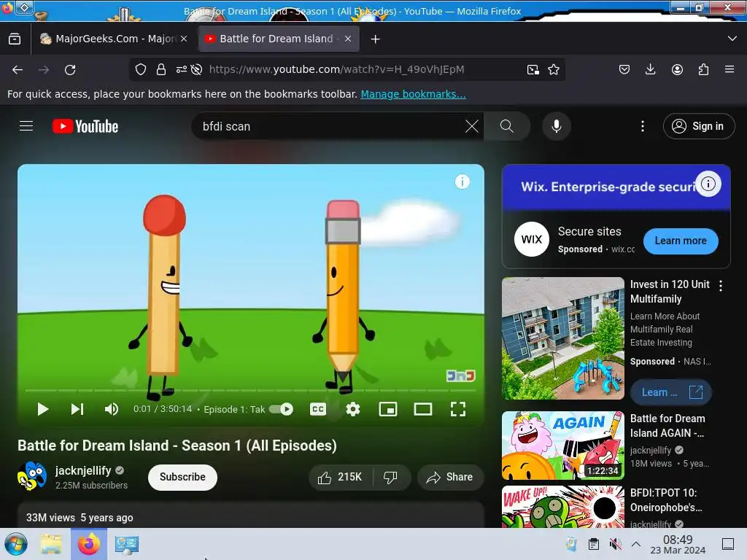747x560 pixels.
Task: Open tracking protection shield
Action: click(x=141, y=69)
